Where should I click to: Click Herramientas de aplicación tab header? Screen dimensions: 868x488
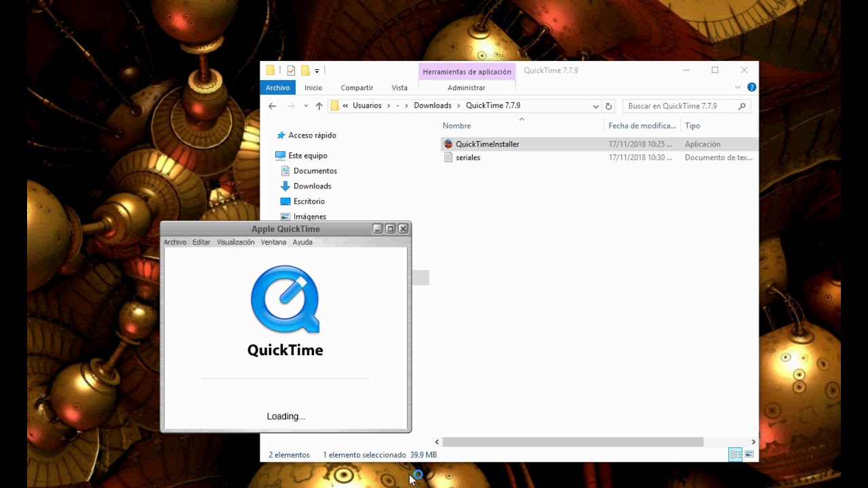467,71
